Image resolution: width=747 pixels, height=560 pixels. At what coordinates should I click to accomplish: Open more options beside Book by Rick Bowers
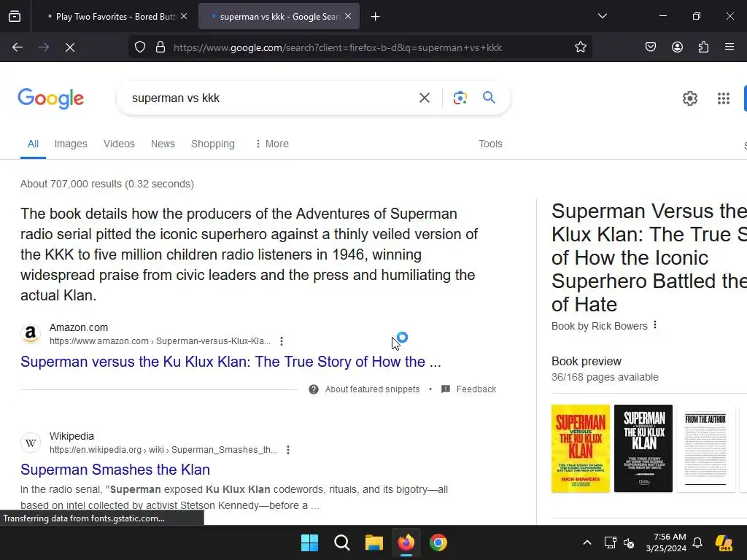point(655,324)
